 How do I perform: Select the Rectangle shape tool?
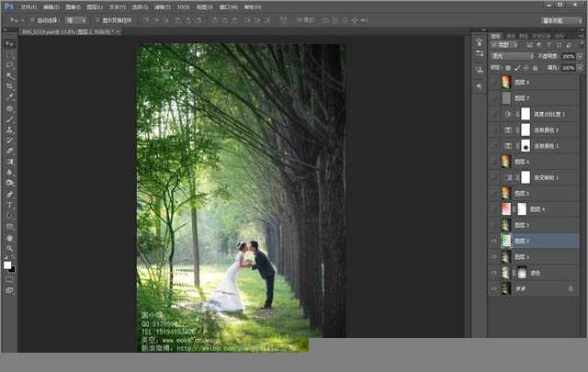[9, 227]
